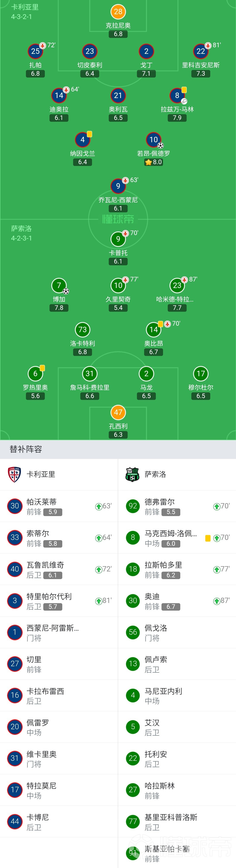The width and height of the screenshot is (236, 868).
Task: Open bench player 哈拉斯林 number 27 row
Action: 177,790
